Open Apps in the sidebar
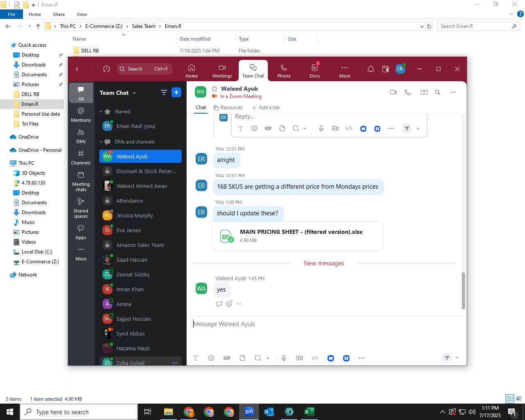 (x=81, y=232)
